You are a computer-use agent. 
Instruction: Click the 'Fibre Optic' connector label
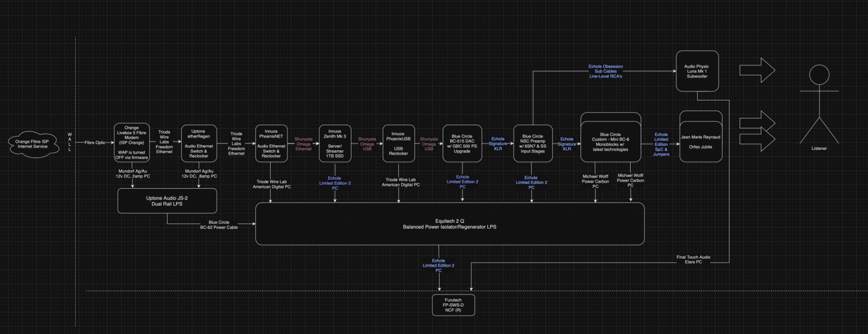coord(96,143)
